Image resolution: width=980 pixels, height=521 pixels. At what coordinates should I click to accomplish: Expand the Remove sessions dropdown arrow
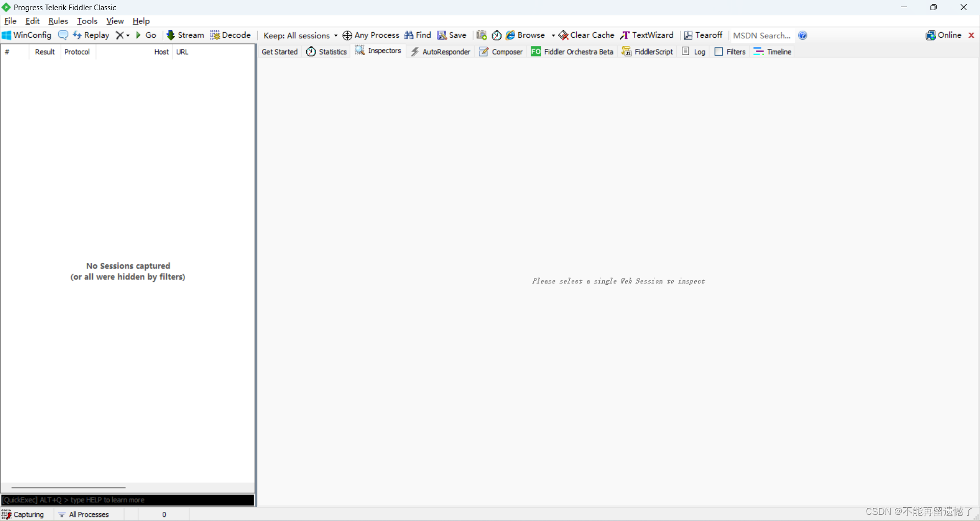tap(128, 35)
